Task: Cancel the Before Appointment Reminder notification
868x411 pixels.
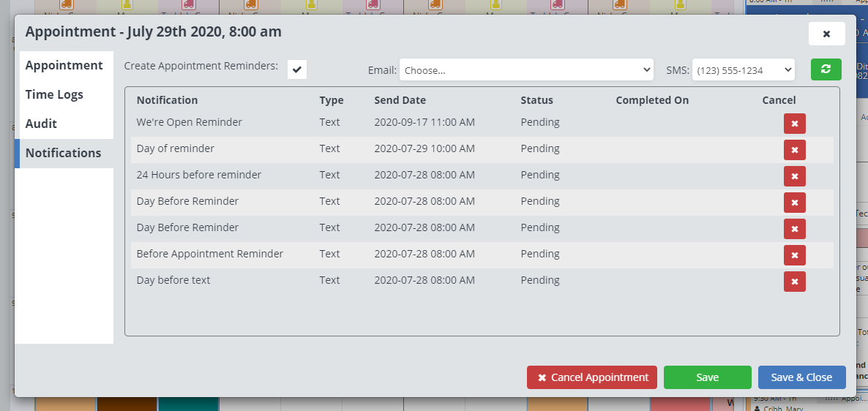Action: coord(794,255)
